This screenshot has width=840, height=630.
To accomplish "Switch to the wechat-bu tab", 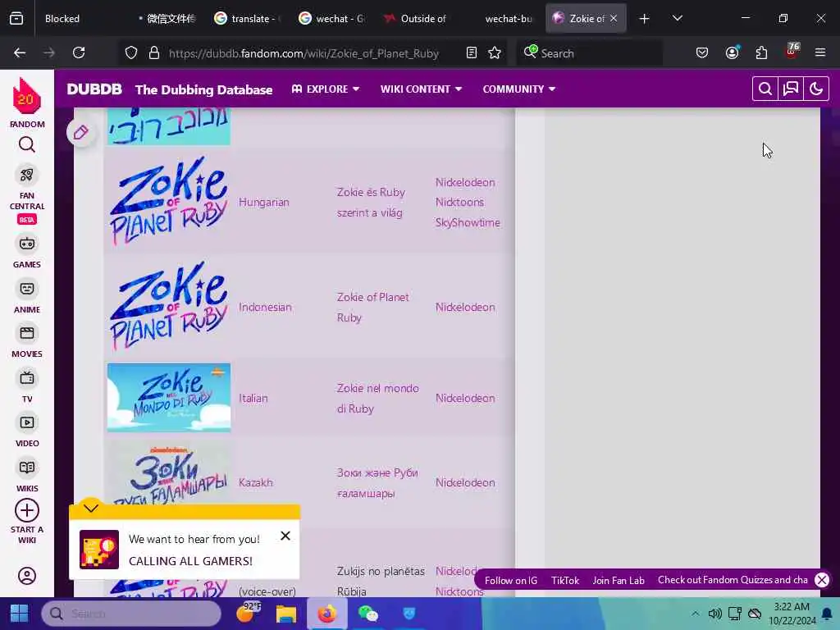I will 501,19.
